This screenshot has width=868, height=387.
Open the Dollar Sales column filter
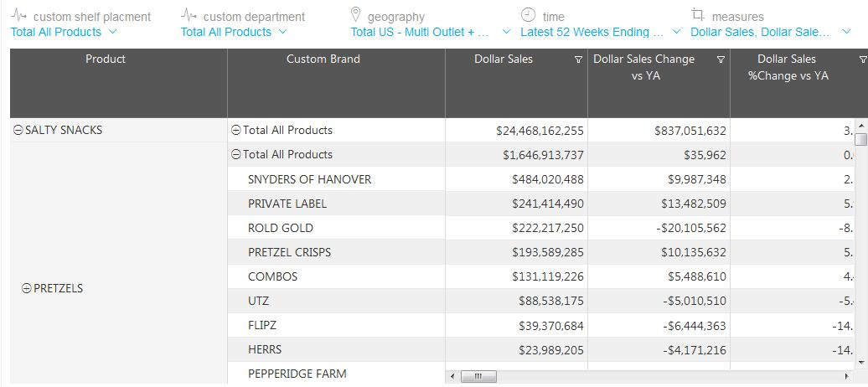coord(578,60)
